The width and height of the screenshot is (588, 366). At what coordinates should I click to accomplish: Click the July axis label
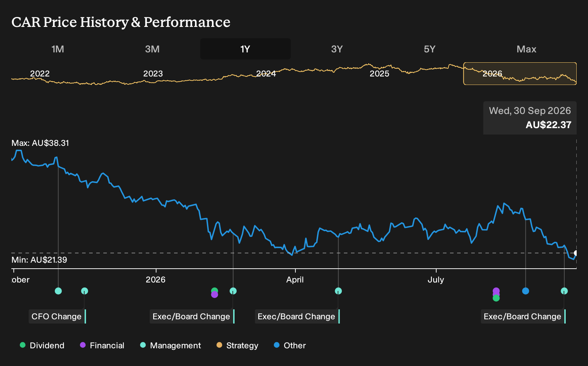(436, 280)
